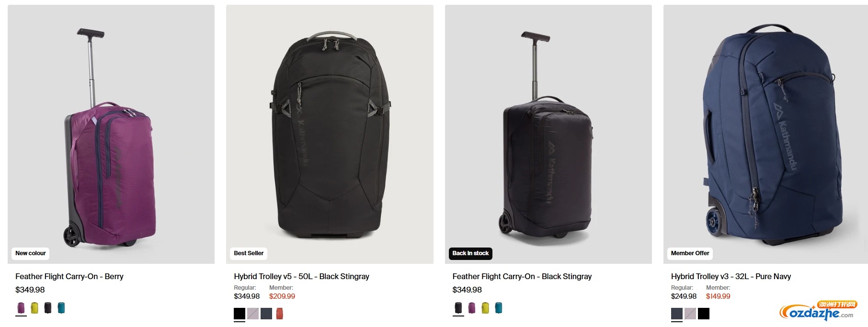Choose teal swatch under Feather Flight Berry
868x327 pixels.
tap(61, 308)
